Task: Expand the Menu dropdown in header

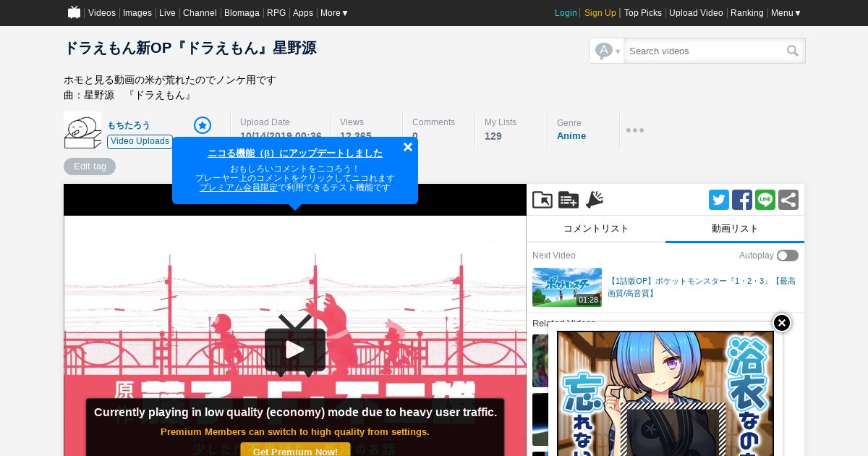Action: pyautogui.click(x=786, y=13)
